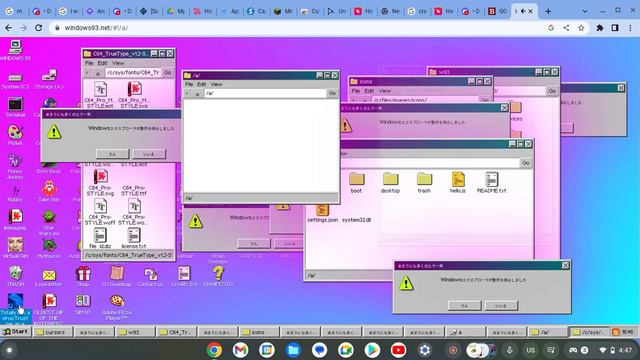Viewport: 640px width, 360px height.
Task: Select the boot folder in C: window
Action: tap(356, 182)
